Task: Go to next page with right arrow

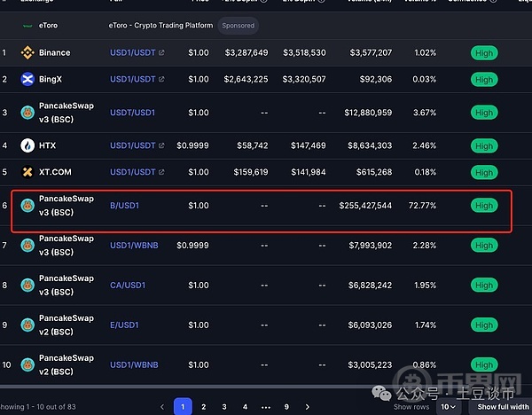Action: pyautogui.click(x=308, y=406)
